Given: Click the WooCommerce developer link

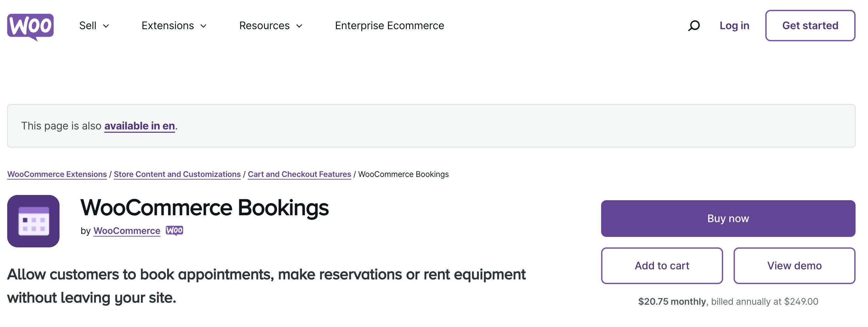Looking at the screenshot, I should tap(127, 231).
